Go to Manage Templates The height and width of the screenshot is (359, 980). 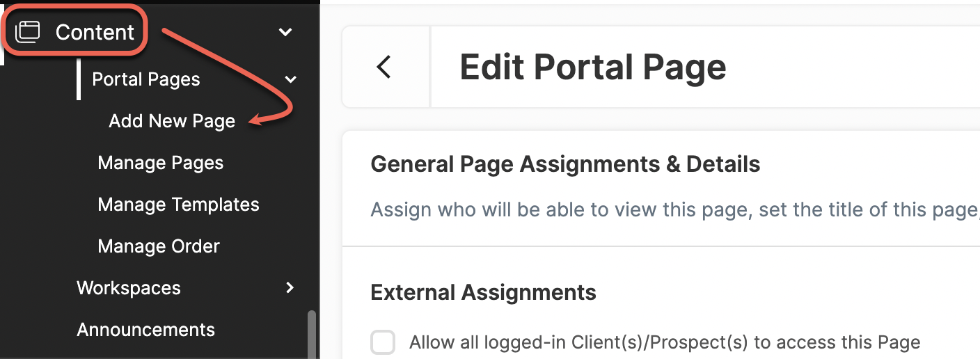(179, 205)
